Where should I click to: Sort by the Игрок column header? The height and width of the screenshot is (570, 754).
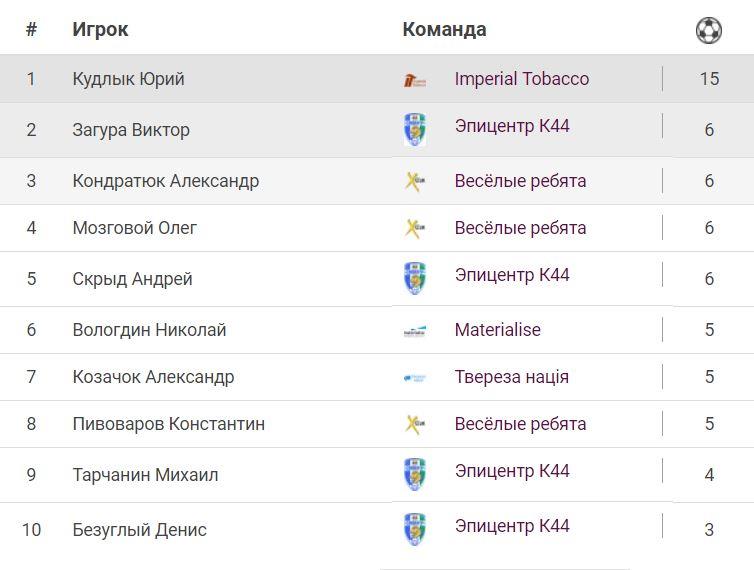pyautogui.click(x=100, y=30)
